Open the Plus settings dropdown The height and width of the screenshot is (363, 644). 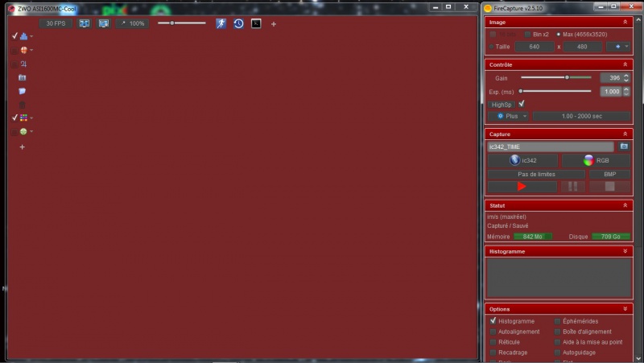(508, 116)
